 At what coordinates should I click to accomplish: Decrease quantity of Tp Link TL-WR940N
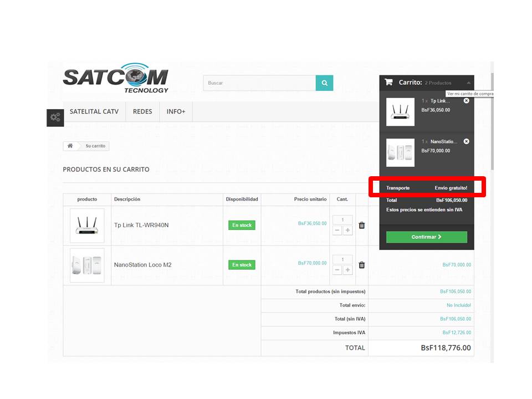pyautogui.click(x=337, y=231)
